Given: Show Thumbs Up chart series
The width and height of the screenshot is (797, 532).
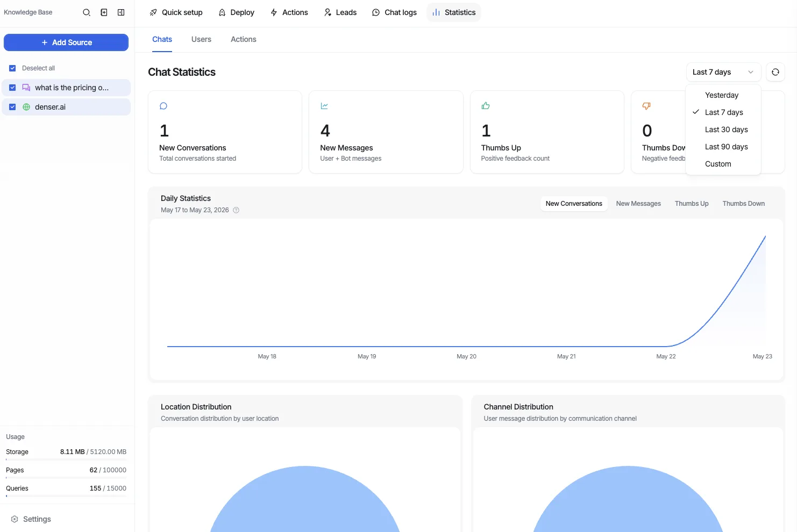Looking at the screenshot, I should pos(692,204).
